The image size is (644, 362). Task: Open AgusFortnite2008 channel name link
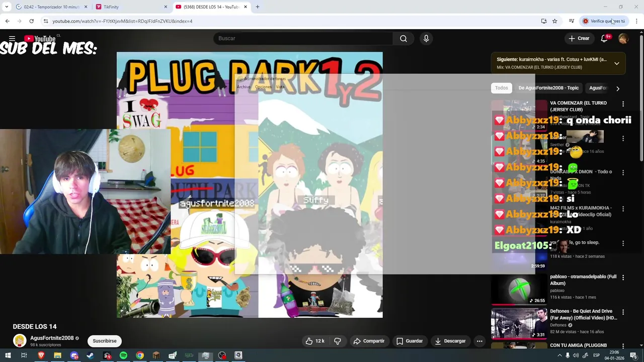52,338
